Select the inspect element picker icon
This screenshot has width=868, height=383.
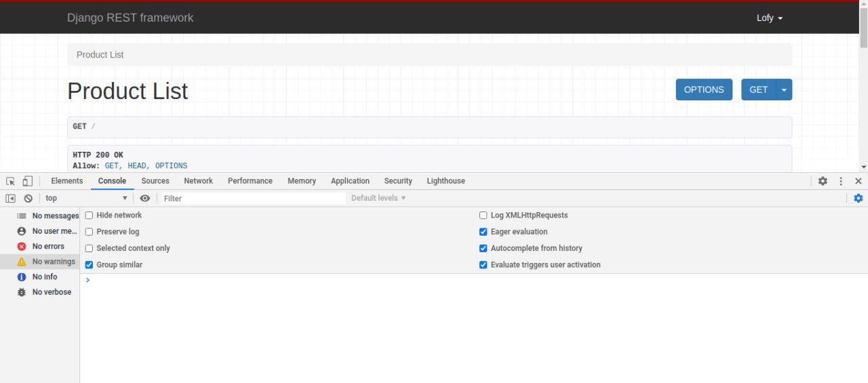(x=10, y=181)
